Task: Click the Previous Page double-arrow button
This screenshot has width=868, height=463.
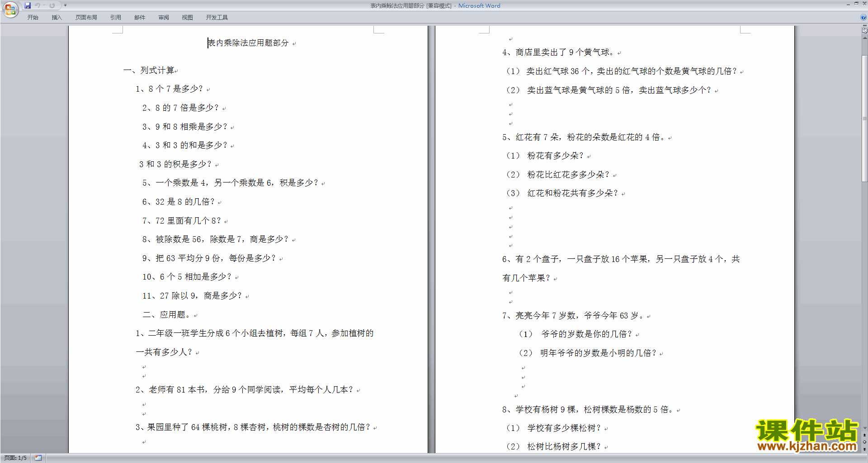Action: click(864, 435)
